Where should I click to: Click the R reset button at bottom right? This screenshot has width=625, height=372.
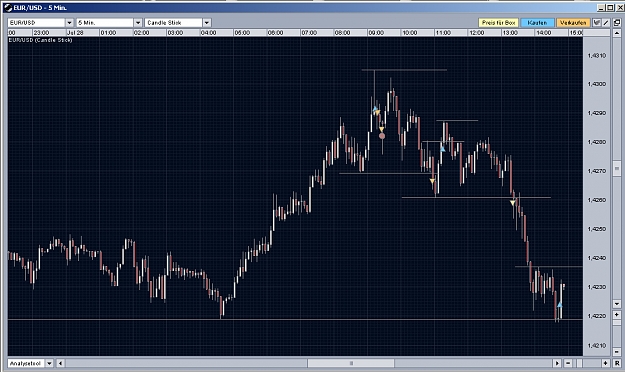(617, 363)
